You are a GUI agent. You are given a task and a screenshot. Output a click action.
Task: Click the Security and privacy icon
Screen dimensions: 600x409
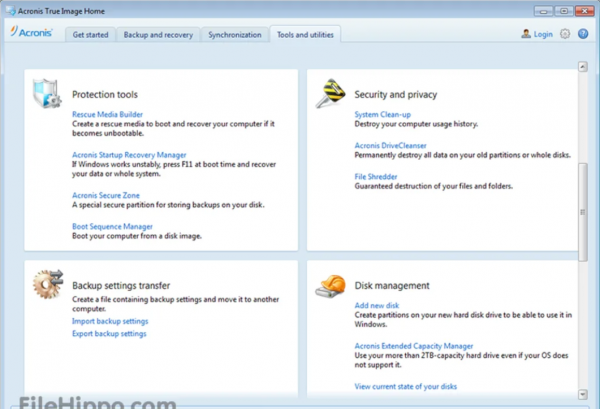pyautogui.click(x=329, y=93)
